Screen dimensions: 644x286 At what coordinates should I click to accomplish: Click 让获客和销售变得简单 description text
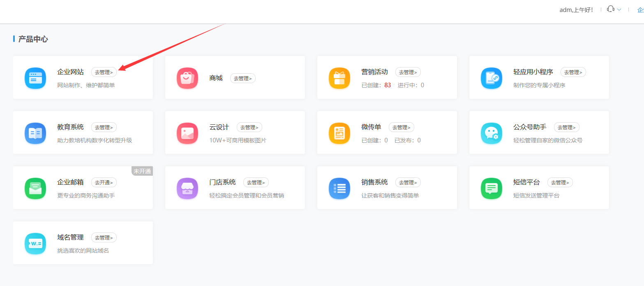(390, 195)
